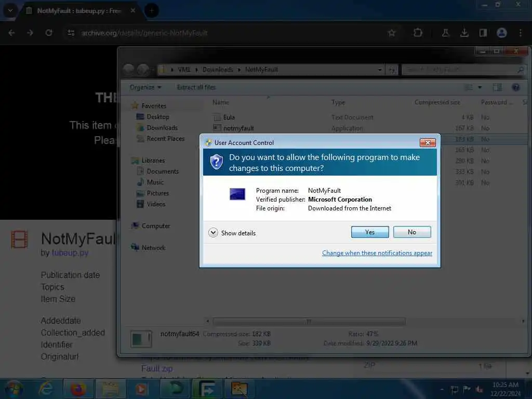Select Documents library
The width and height of the screenshot is (532, 399).
pyautogui.click(x=163, y=171)
